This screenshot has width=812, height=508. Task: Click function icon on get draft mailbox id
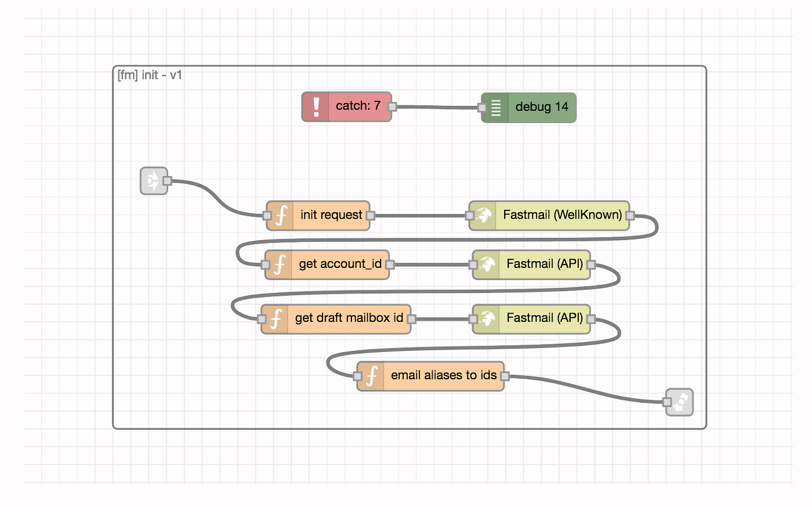click(275, 319)
